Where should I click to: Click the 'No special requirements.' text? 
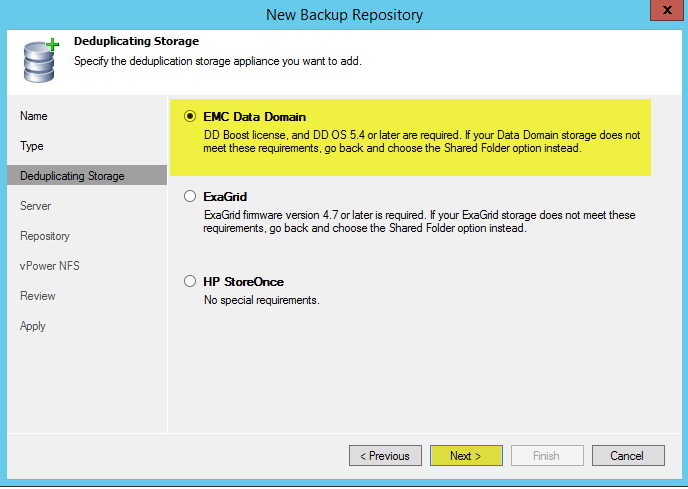click(x=262, y=300)
